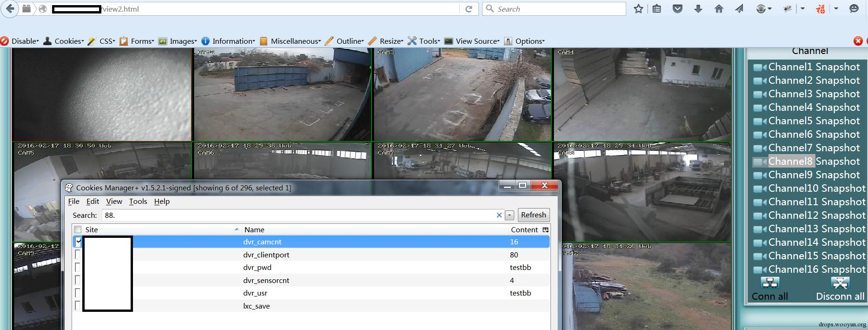Open the Tools menu in Cookies Manager
Image resolution: width=868 pixels, height=330 pixels.
coord(138,201)
